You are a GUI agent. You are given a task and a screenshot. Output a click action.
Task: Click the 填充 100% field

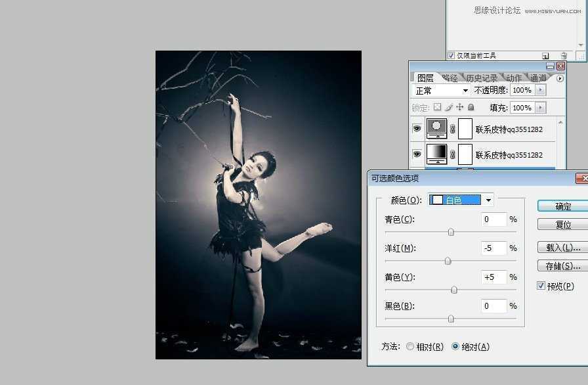[x=522, y=108]
